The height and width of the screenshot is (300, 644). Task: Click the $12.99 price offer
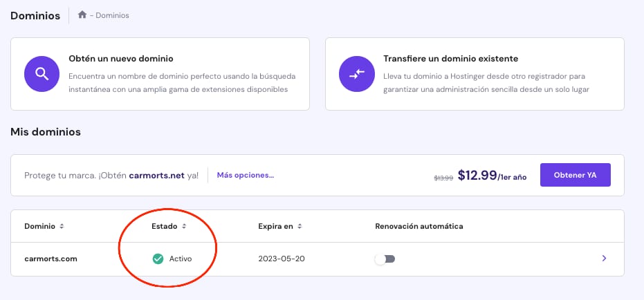tap(477, 176)
